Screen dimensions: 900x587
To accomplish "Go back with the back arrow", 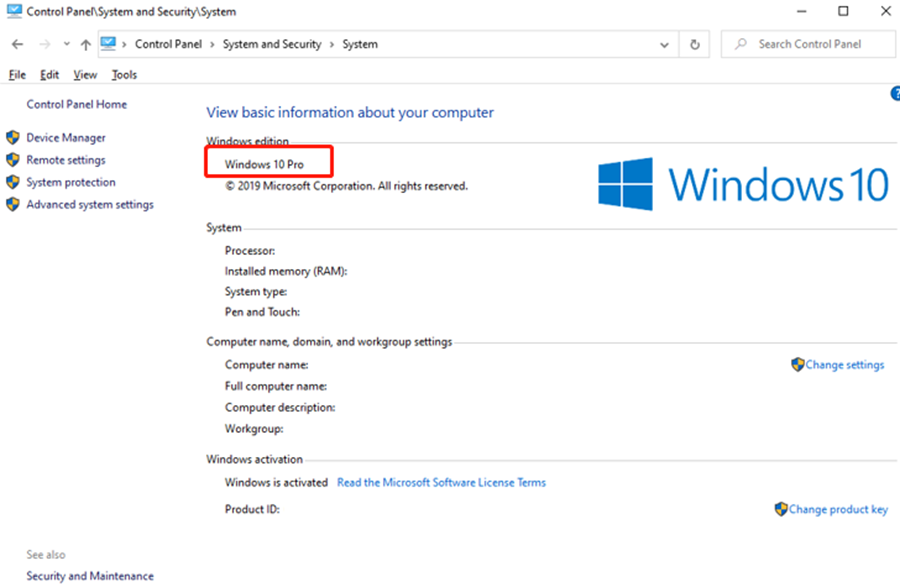I will (18, 44).
